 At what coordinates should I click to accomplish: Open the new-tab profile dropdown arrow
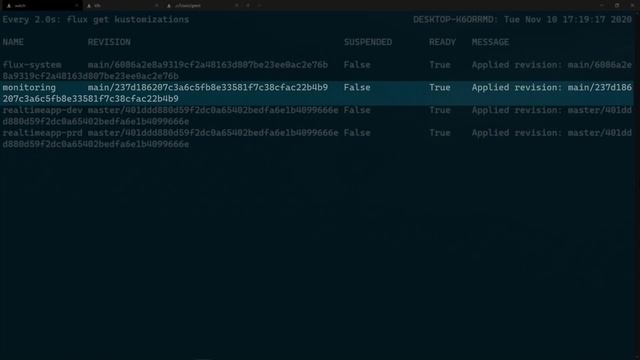click(x=260, y=5)
